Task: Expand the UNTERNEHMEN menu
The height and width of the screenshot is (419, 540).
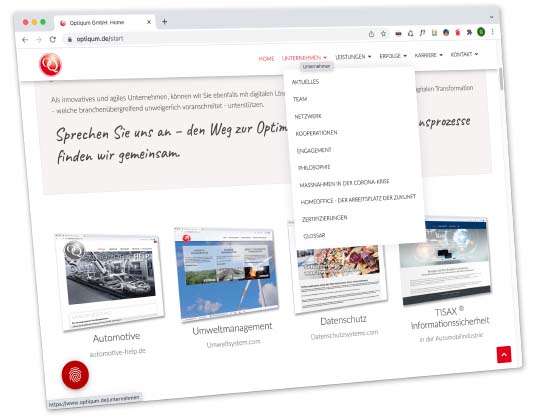Action: click(304, 58)
